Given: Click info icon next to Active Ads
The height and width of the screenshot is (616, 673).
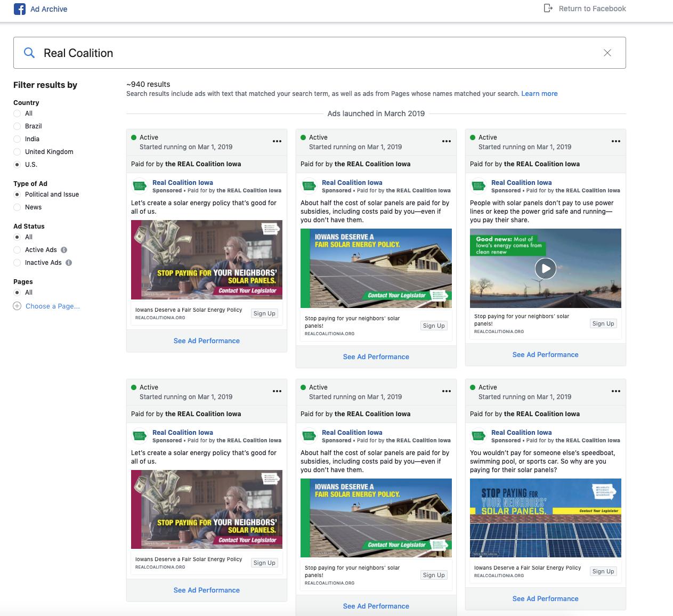Looking at the screenshot, I should pyautogui.click(x=64, y=250).
